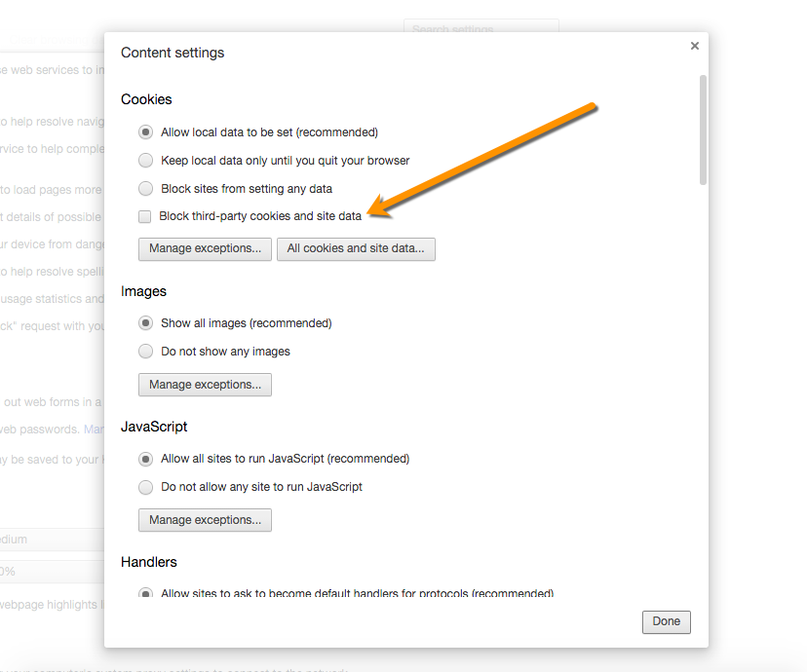Screen dimensions: 807x672
Task: Select Allow all sites to run JavaScript
Action: click(146, 459)
